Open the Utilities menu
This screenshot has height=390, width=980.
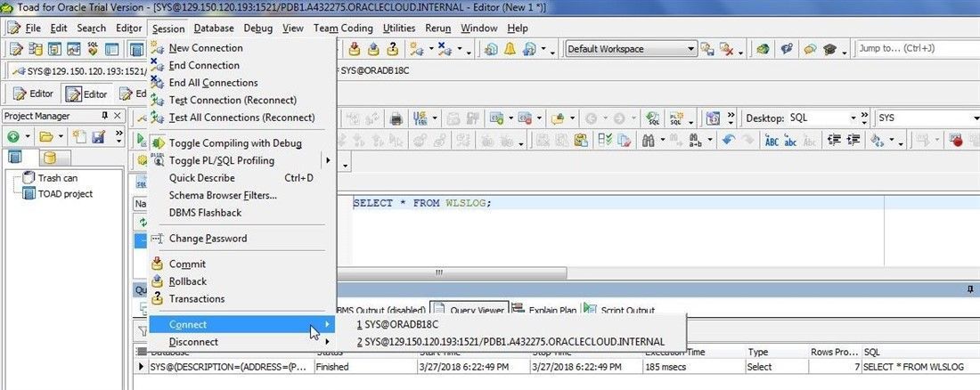click(x=399, y=28)
